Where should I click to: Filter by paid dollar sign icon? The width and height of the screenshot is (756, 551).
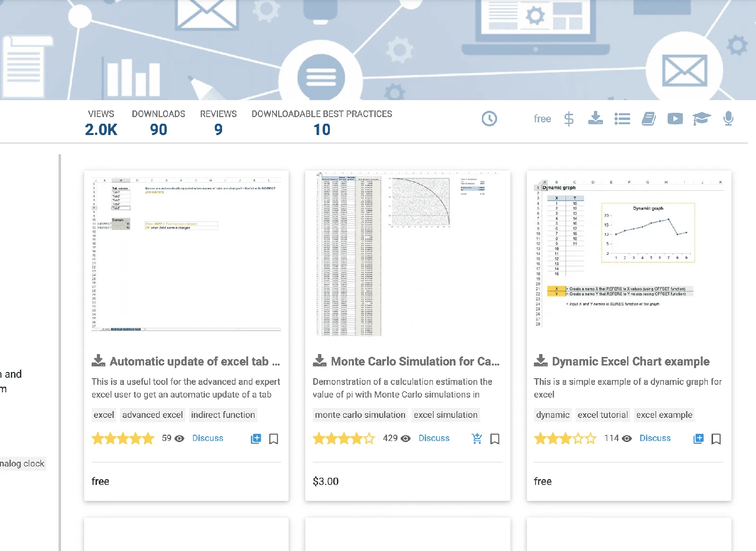coord(569,119)
